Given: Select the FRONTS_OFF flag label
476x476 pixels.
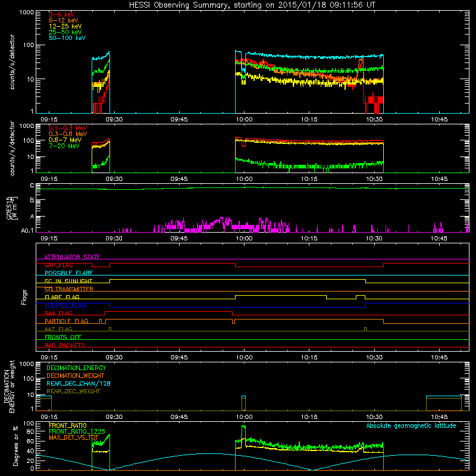Looking at the screenshot, I should (x=63, y=337).
